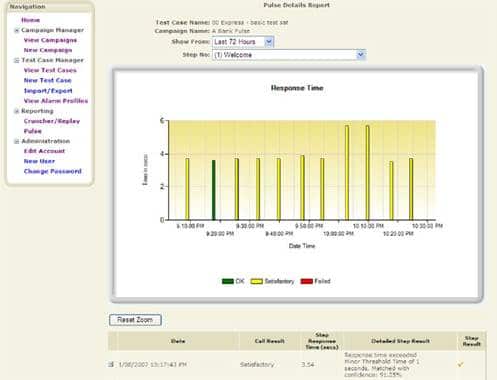Open the Edit Account link
This screenshot has width=497, height=380.
coord(44,151)
